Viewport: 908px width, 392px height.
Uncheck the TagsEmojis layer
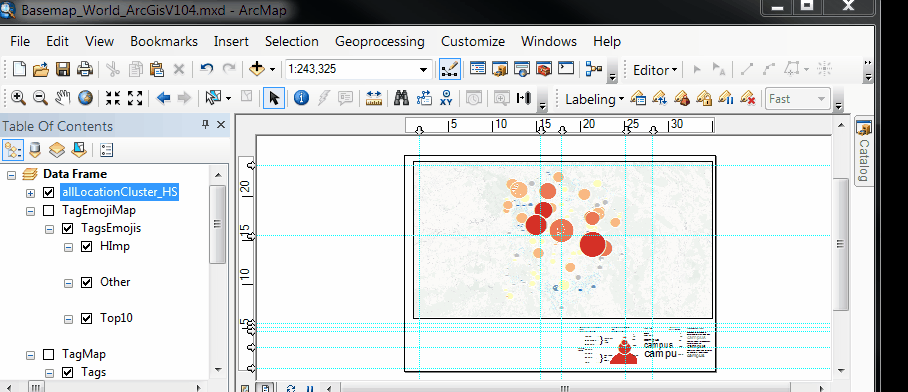pyautogui.click(x=68, y=229)
